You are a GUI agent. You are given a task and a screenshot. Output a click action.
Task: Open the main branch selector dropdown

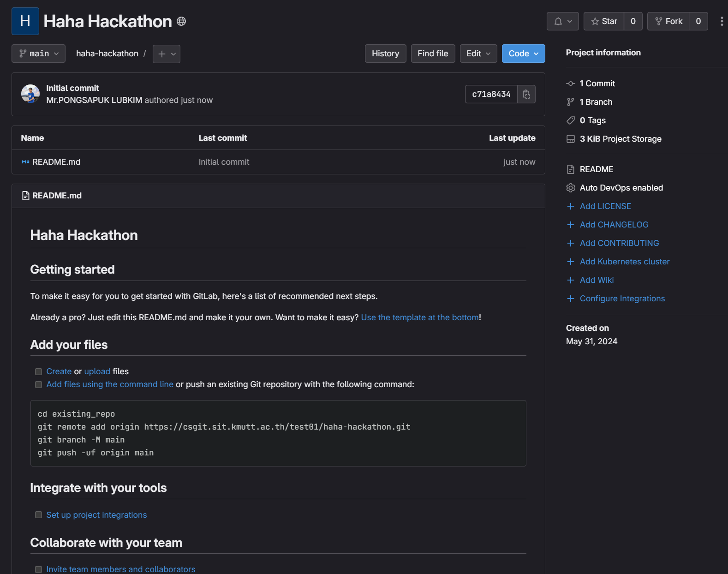[x=39, y=54]
